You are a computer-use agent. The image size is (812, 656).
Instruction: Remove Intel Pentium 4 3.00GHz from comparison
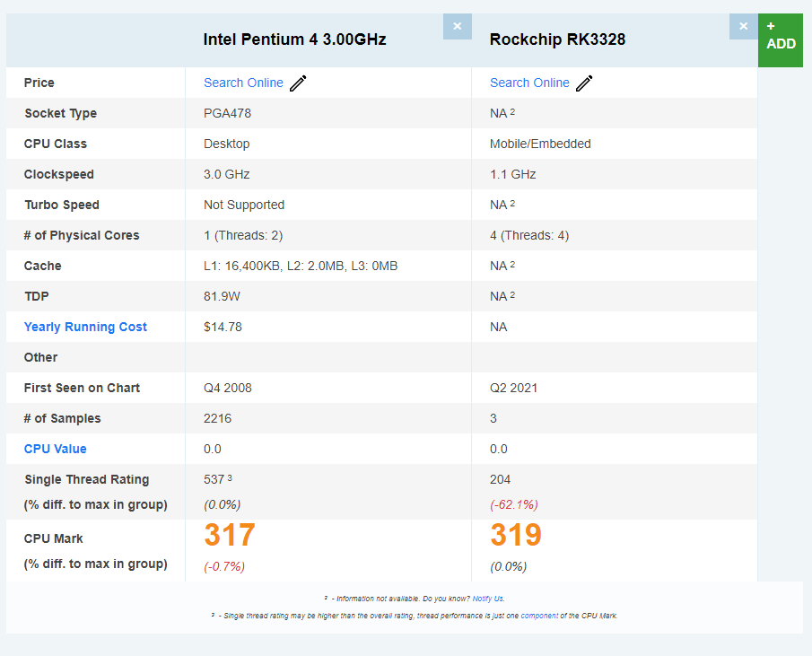pyautogui.click(x=458, y=26)
